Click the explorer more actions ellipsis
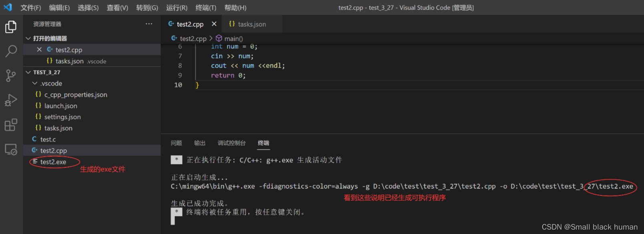Viewport: 644px width, 234px height. coord(149,24)
